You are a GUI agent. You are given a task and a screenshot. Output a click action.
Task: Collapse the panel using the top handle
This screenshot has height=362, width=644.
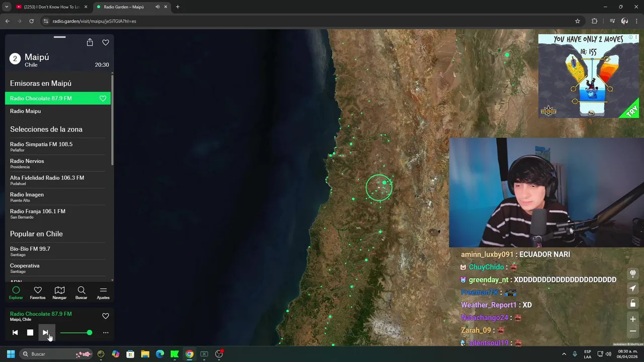click(60, 37)
